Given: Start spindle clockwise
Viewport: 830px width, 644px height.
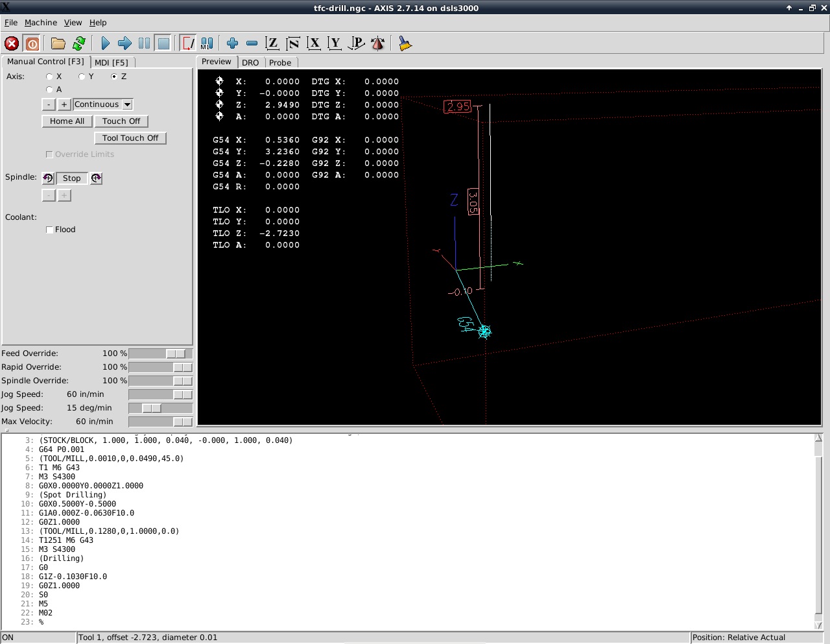Looking at the screenshot, I should click(96, 178).
